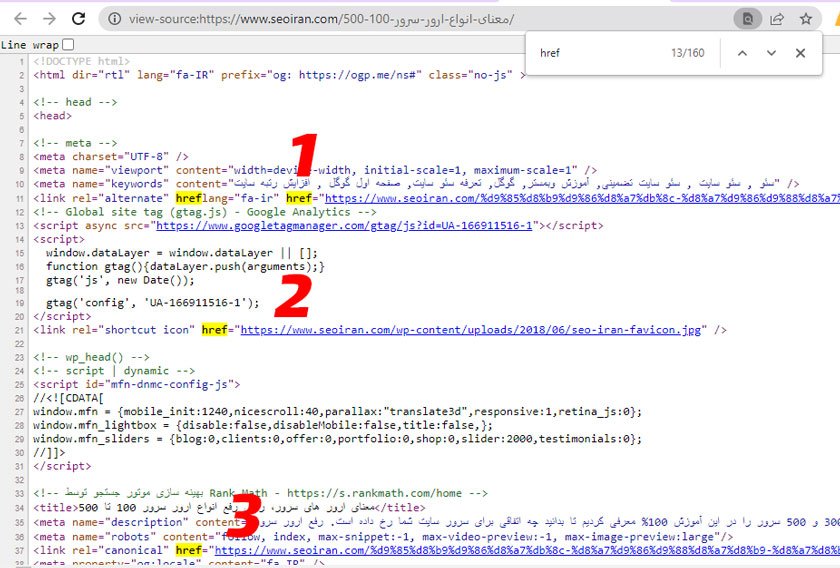
Task: Reload the view-source page
Action: (x=79, y=19)
